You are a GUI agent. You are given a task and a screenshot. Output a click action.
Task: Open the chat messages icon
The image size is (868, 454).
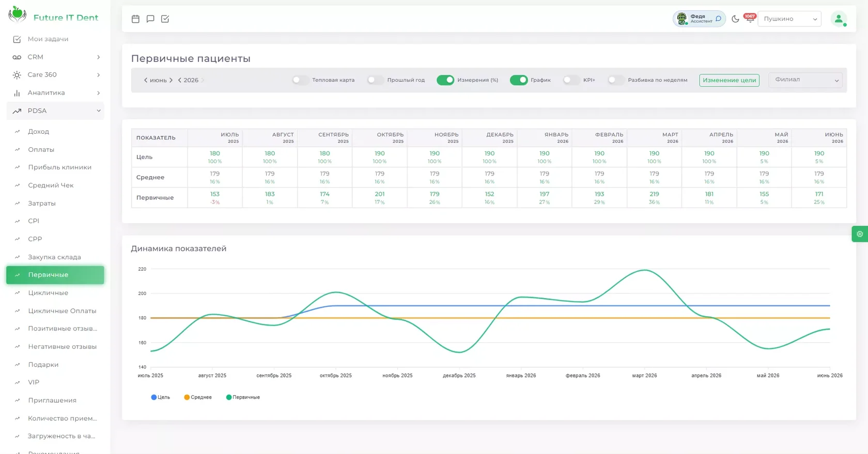click(150, 19)
